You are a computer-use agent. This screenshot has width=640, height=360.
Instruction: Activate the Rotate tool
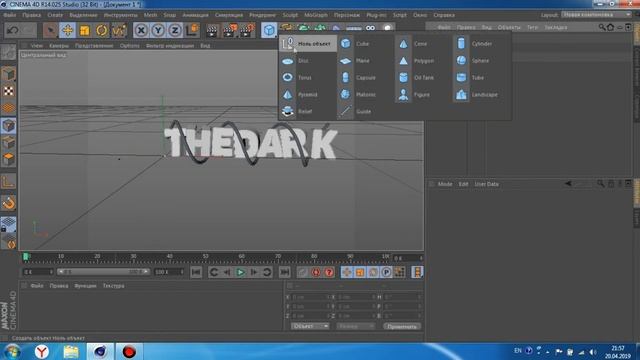(102, 30)
